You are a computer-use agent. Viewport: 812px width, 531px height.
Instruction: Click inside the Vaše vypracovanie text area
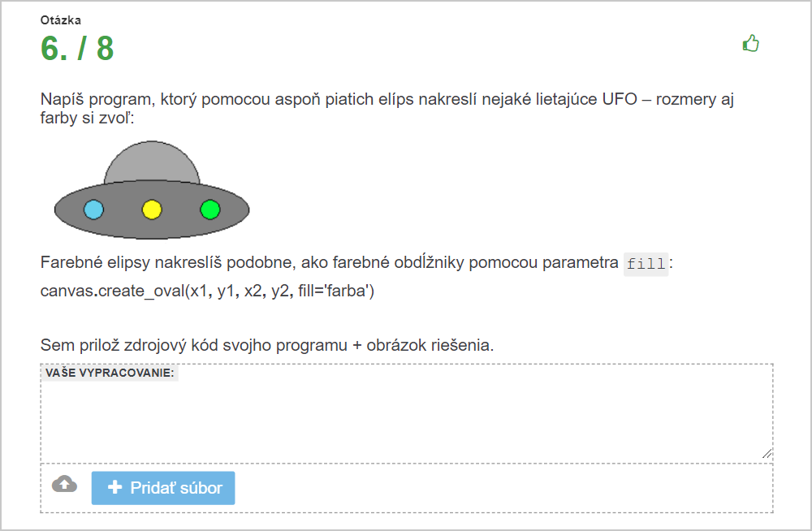pyautogui.click(x=407, y=413)
